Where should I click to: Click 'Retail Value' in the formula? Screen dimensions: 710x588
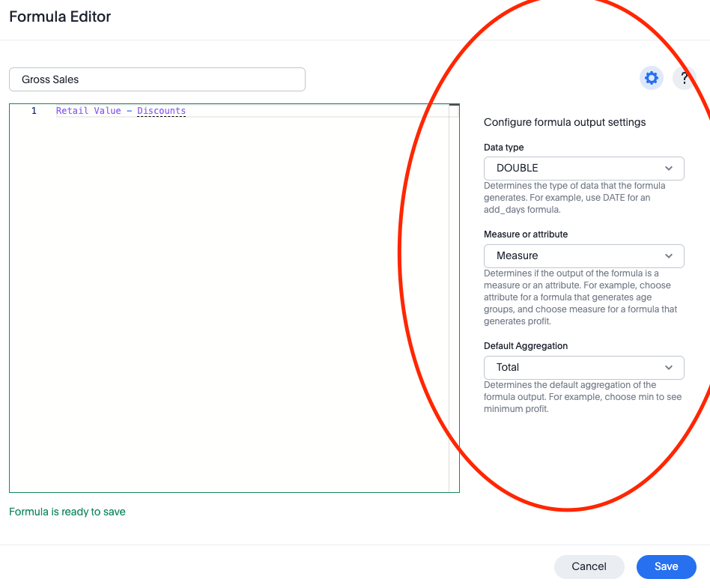tap(88, 111)
